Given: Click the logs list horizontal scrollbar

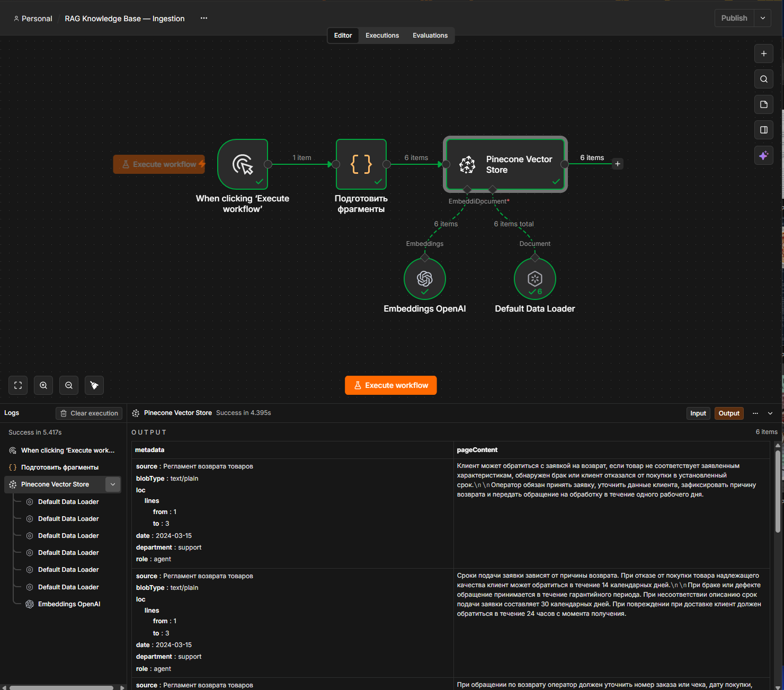Looking at the screenshot, I should coord(61,687).
